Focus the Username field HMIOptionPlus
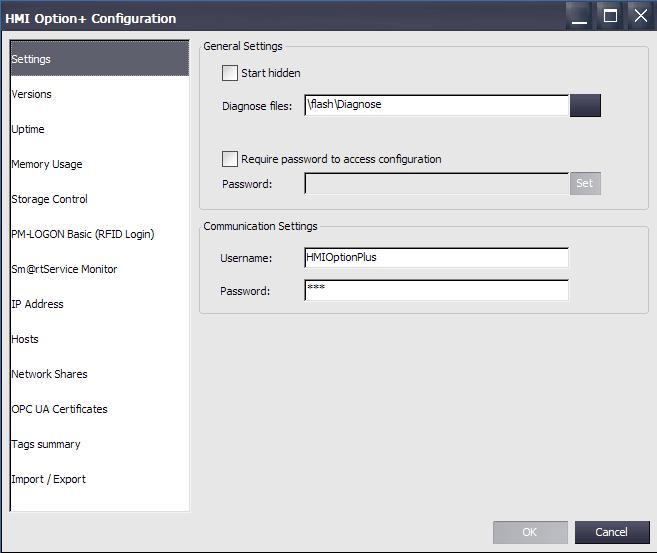This screenshot has width=657, height=553. 437,258
